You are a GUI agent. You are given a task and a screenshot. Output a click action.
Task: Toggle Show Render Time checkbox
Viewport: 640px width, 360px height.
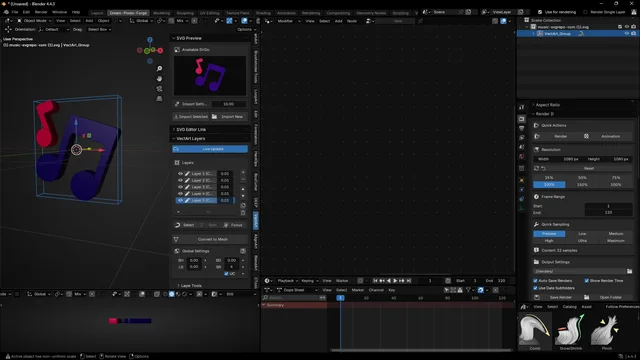pos(587,281)
